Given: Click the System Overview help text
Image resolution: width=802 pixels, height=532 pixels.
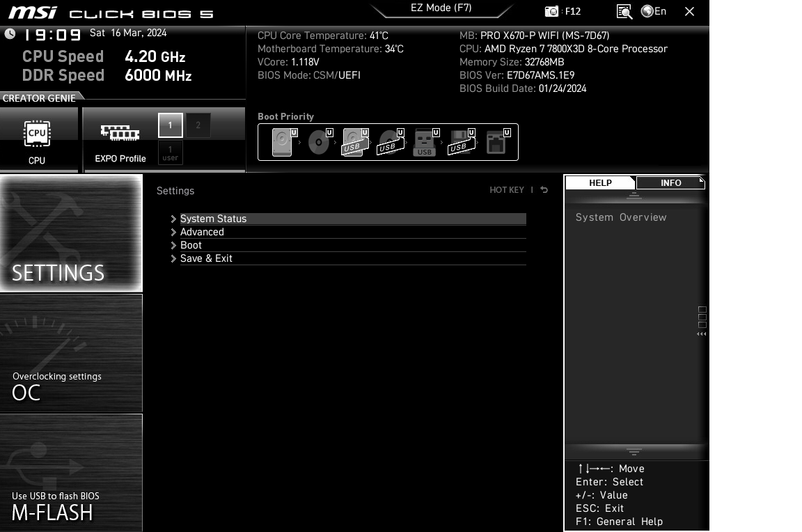Looking at the screenshot, I should (621, 217).
